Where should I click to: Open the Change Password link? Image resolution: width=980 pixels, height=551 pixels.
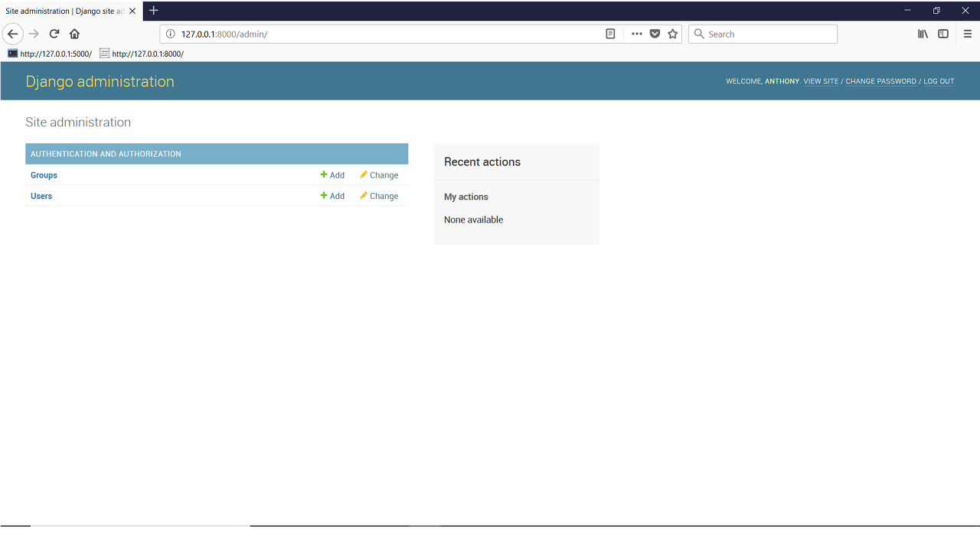880,81
